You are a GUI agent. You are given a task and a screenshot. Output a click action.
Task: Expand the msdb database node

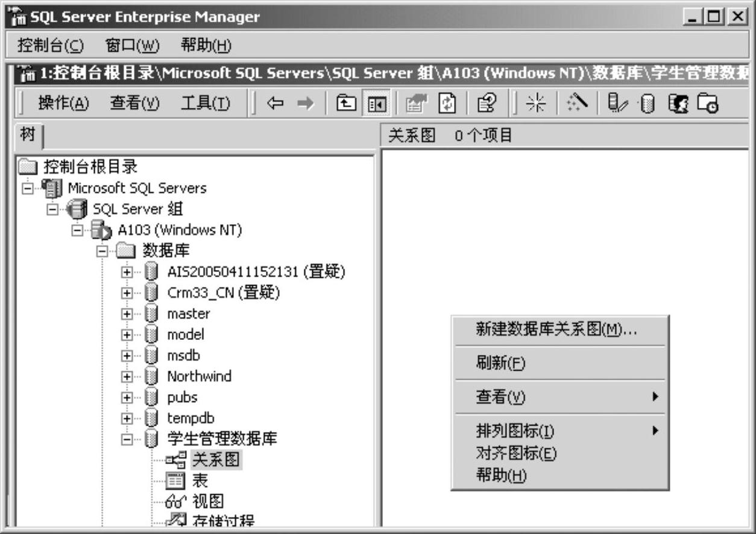[x=127, y=356]
